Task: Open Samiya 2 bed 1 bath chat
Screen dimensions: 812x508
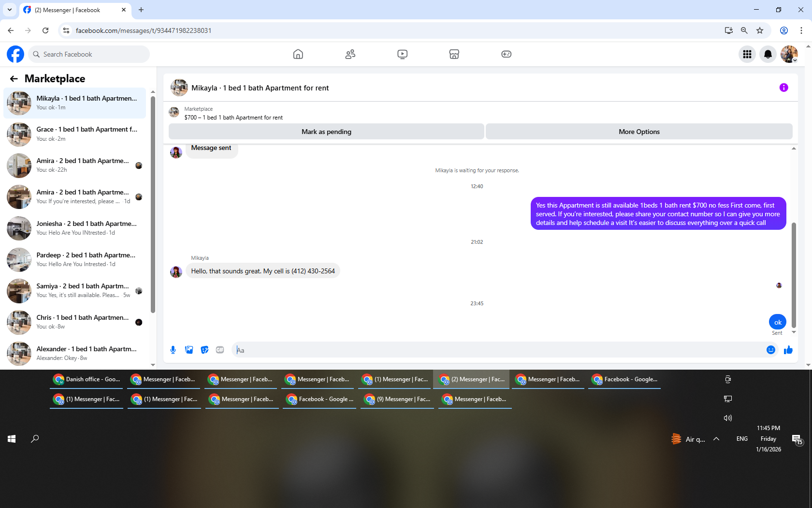Action: tap(74, 291)
